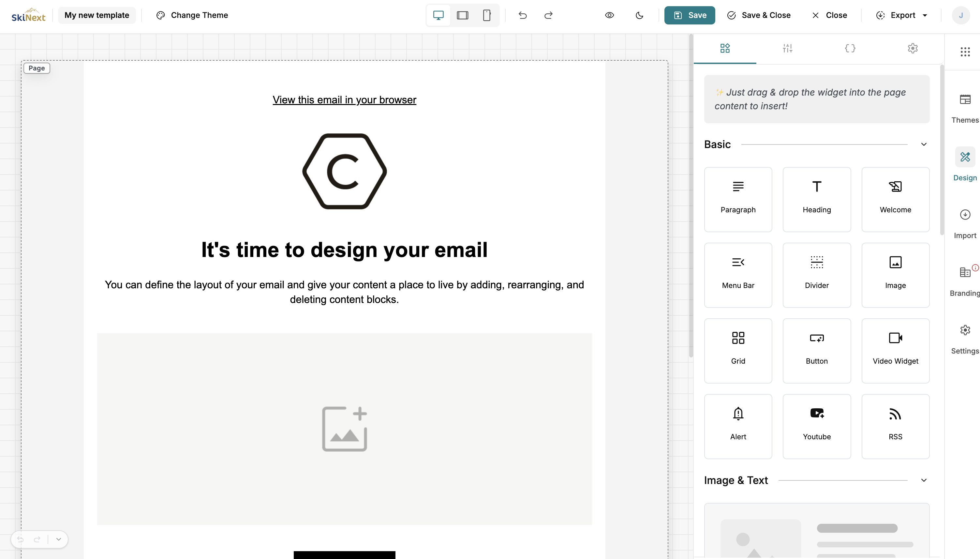Preview the email with eye icon
Viewport: 980px width, 559px height.
click(609, 15)
